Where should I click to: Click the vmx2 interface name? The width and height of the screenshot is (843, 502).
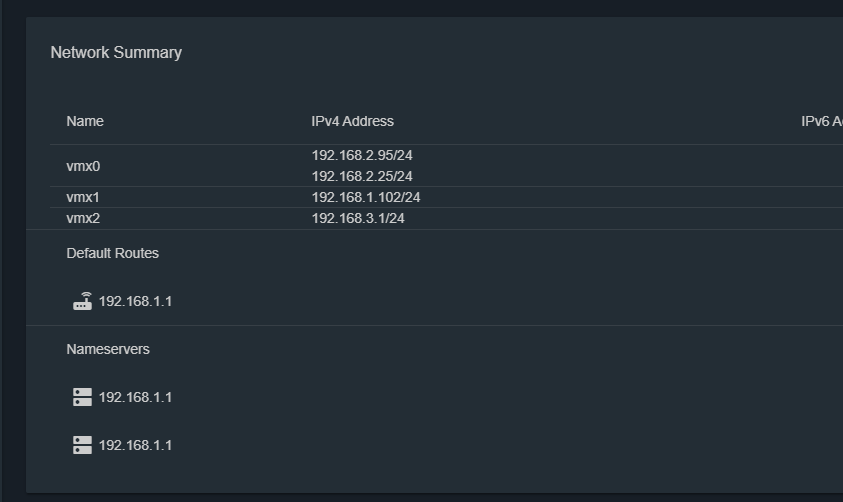click(83, 218)
